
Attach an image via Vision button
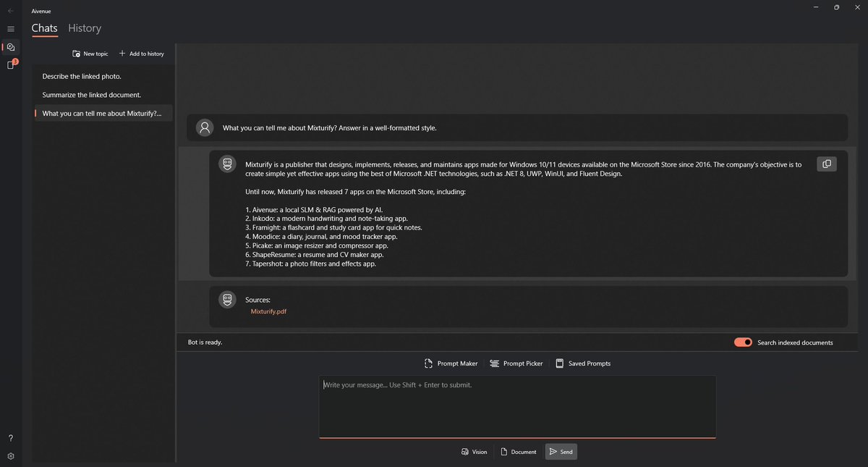tap(474, 452)
